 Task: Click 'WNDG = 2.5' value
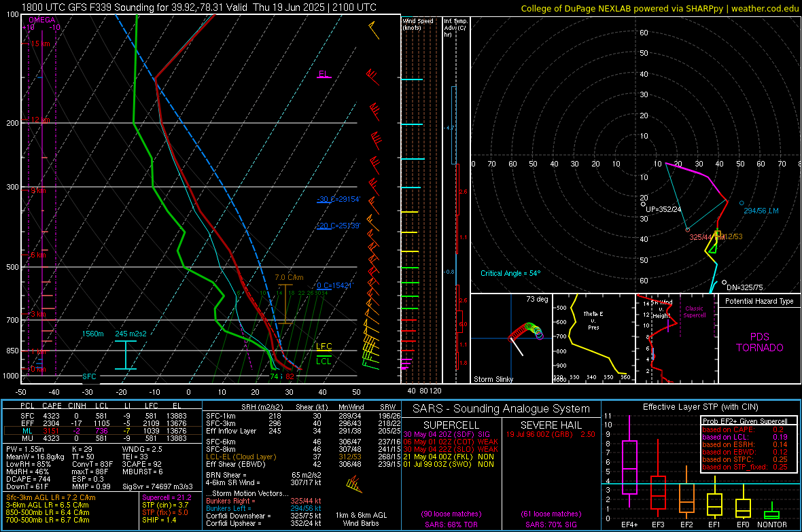pos(141,449)
